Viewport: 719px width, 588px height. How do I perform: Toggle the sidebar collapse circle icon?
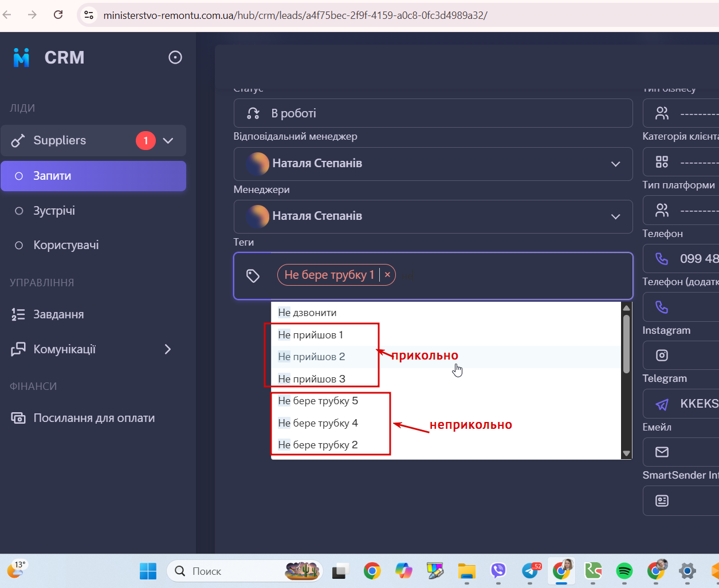(x=175, y=57)
